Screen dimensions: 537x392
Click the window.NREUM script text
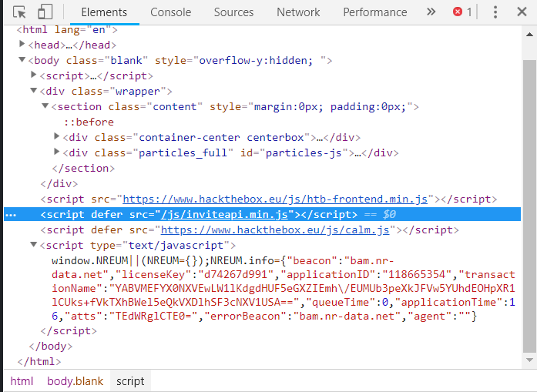pos(284,288)
